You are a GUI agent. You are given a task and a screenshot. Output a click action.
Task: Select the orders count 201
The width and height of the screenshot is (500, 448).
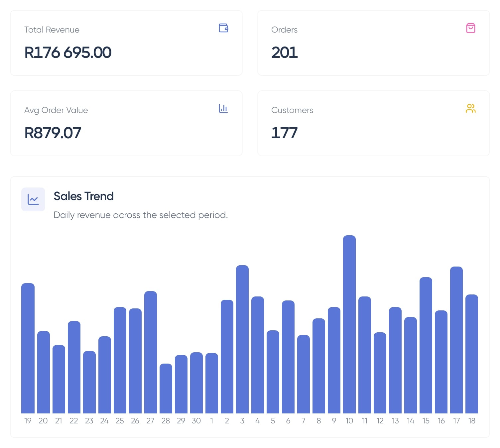284,53
